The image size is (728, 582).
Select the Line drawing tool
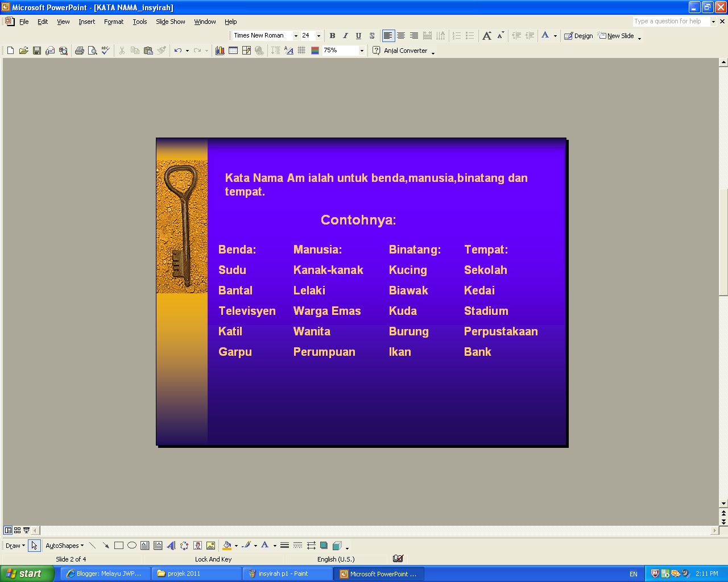[92, 546]
